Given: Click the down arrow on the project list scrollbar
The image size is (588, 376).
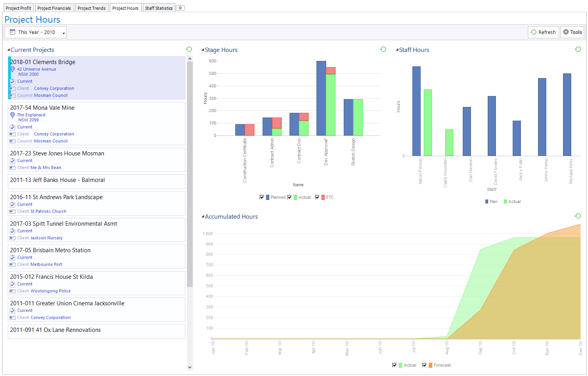Looking at the screenshot, I should [x=190, y=367].
